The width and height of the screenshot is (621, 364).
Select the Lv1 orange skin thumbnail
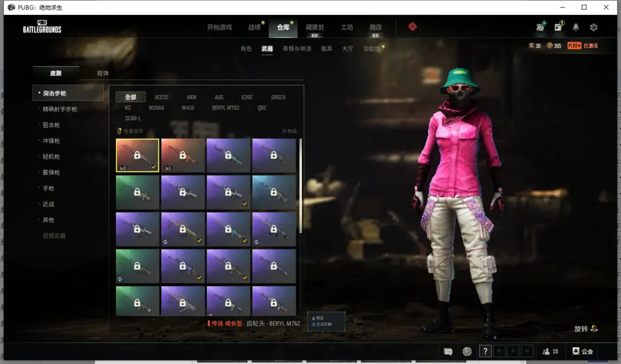coord(183,155)
